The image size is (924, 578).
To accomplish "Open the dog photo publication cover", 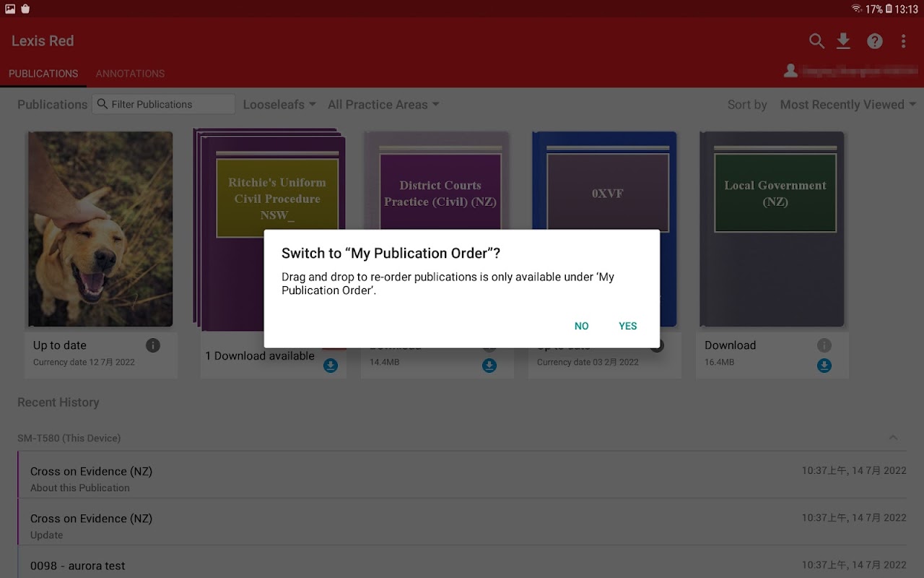I will tap(100, 229).
